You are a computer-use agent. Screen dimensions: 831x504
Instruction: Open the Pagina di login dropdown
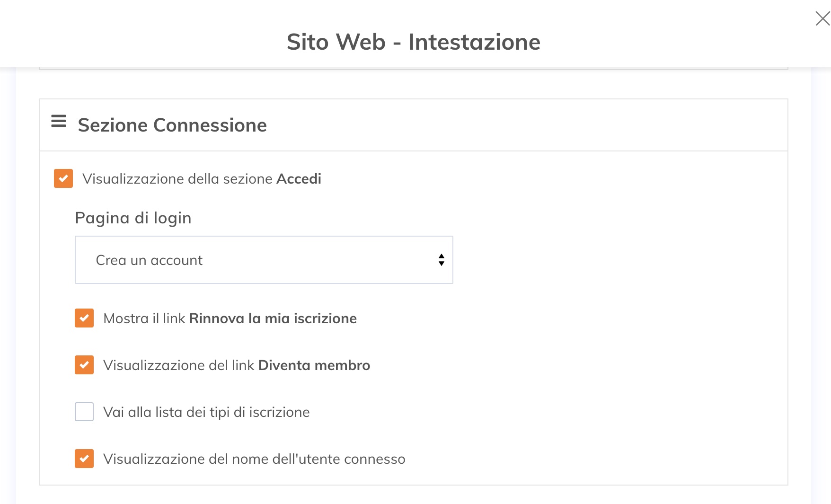[x=264, y=260]
